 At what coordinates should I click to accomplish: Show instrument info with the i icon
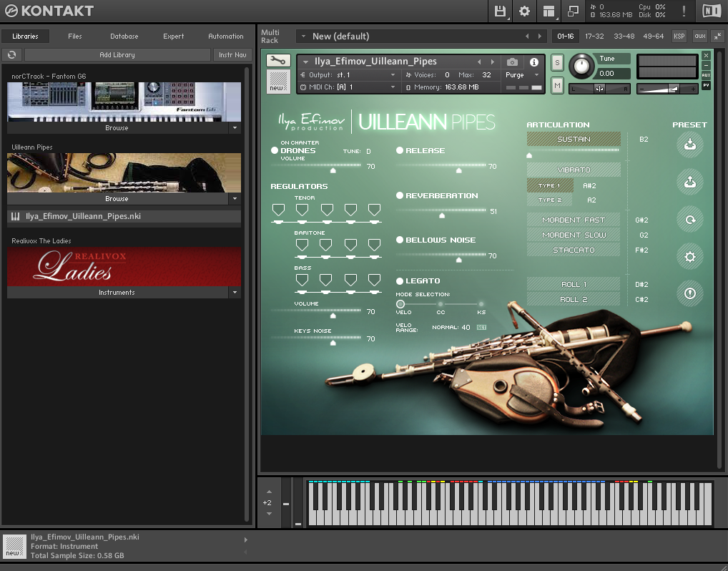tap(534, 62)
